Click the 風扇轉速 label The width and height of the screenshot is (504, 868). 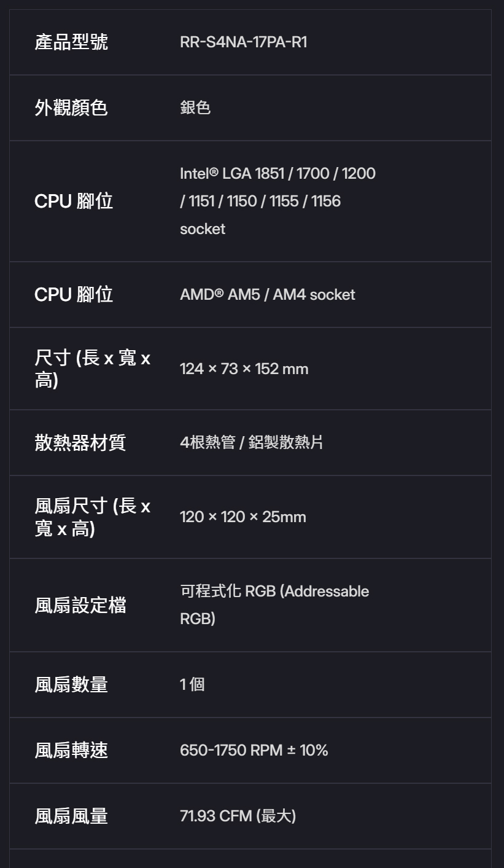click(x=71, y=750)
